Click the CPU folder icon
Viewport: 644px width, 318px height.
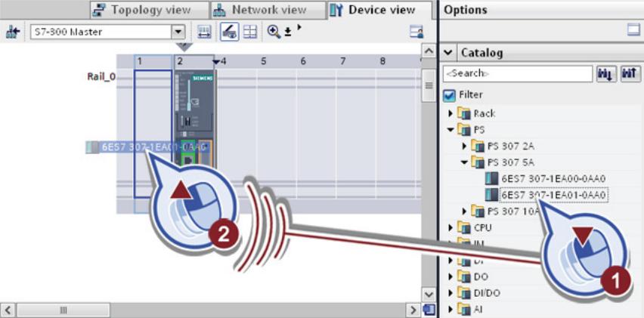click(464, 227)
